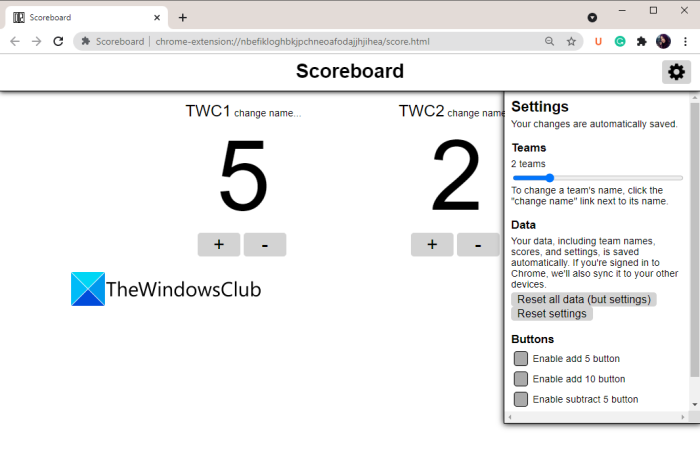This screenshot has height=452, width=700.
Task: Go back to the previous page
Action: [15, 42]
